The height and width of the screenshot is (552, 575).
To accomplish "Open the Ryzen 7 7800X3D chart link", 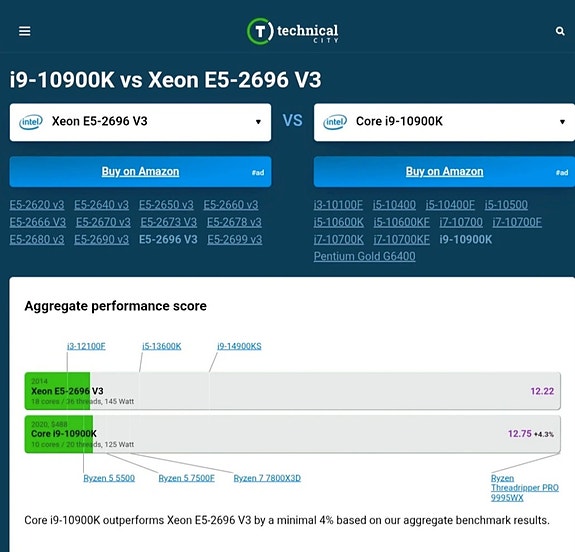I will point(267,478).
